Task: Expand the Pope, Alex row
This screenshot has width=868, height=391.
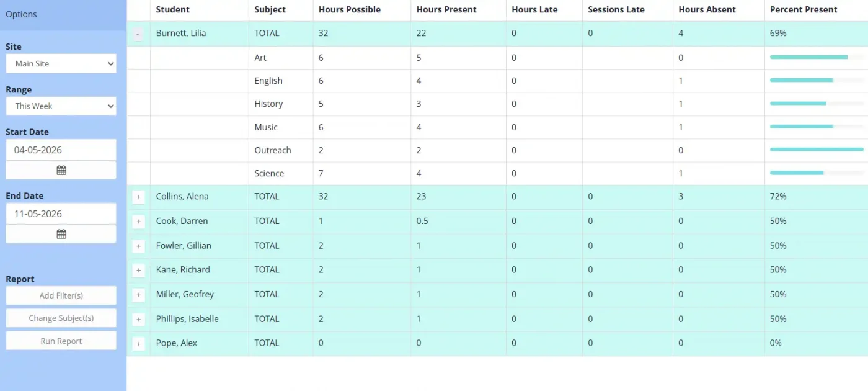Action: click(x=138, y=344)
